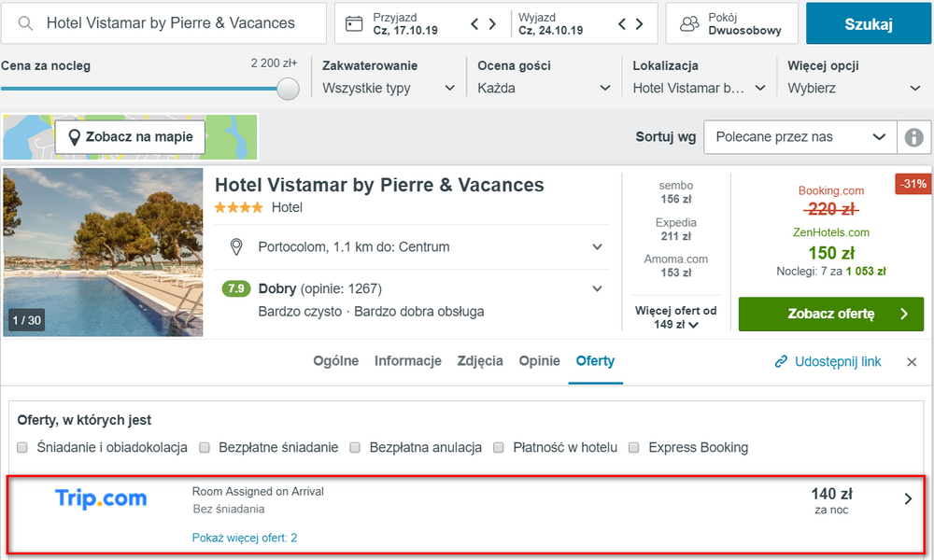The width and height of the screenshot is (934, 560).
Task: Close the hotel details panel
Action: pyautogui.click(x=912, y=362)
